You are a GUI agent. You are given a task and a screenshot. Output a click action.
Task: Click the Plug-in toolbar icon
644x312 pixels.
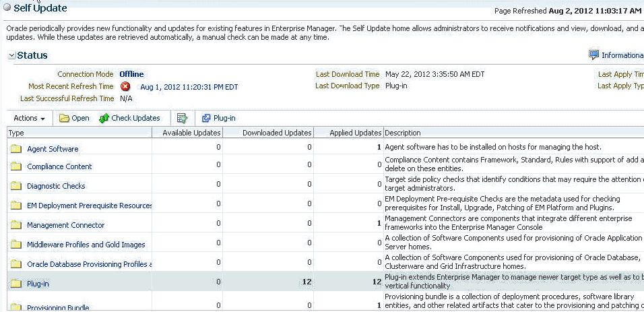(x=206, y=119)
